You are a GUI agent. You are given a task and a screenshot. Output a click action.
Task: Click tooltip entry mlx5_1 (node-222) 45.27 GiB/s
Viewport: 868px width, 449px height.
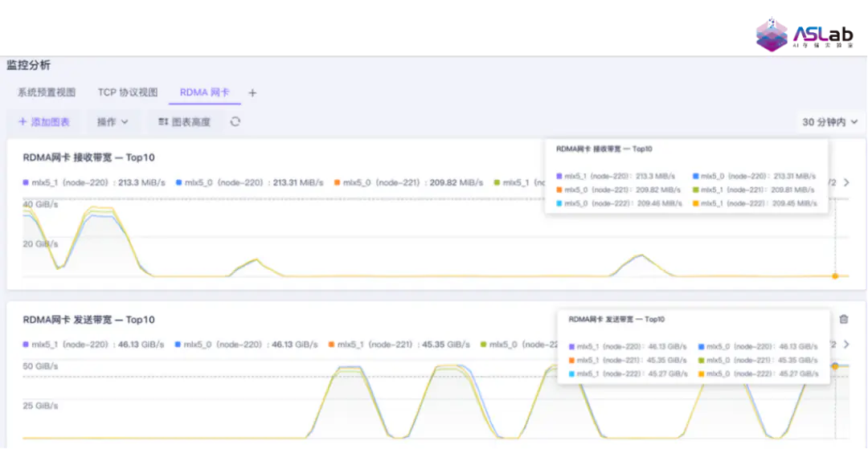click(x=628, y=373)
